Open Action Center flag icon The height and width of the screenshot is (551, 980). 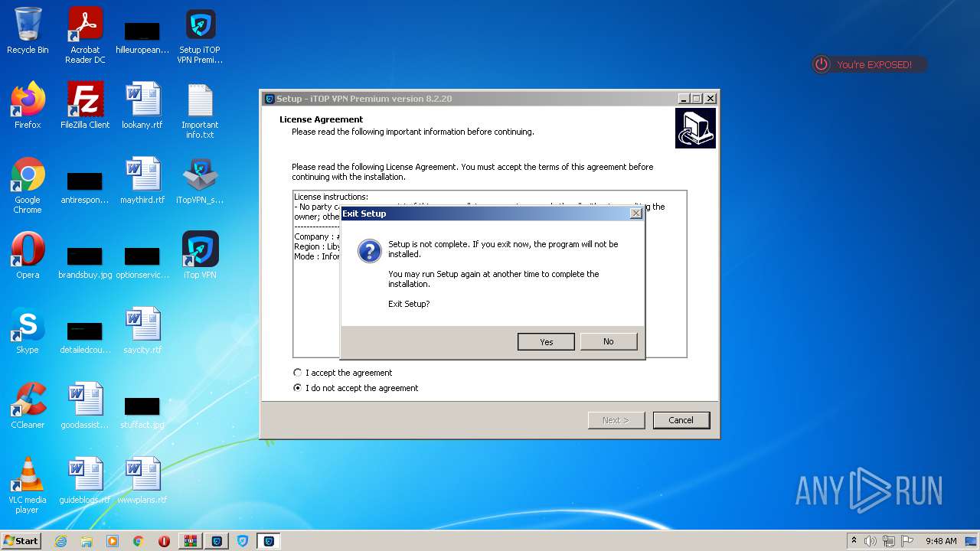pos(908,541)
